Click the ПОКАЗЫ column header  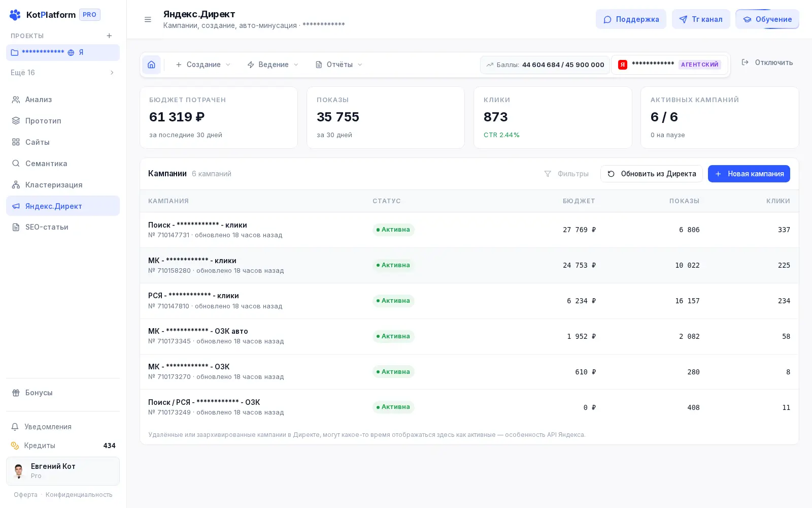(684, 201)
